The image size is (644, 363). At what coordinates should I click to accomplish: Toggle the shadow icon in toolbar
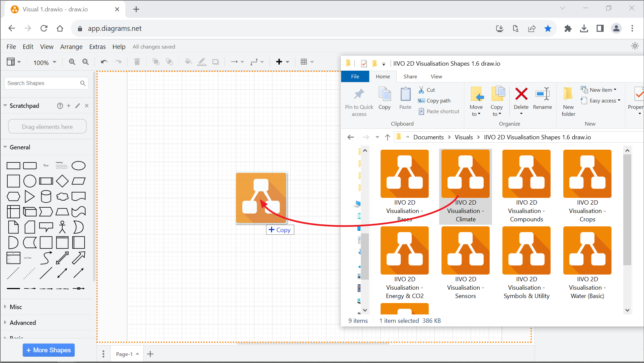(216, 62)
